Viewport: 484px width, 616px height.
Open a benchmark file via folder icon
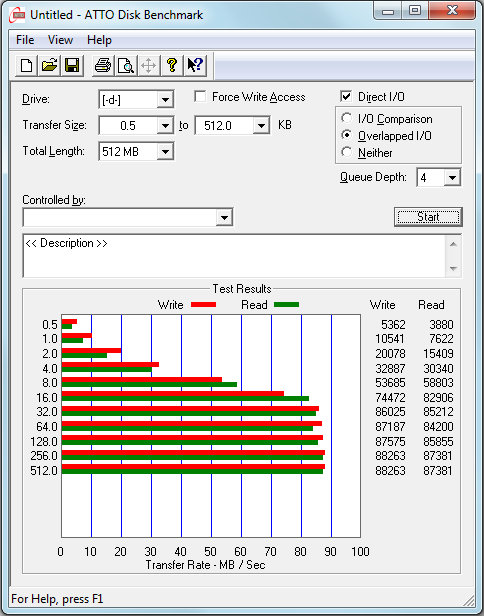pyautogui.click(x=49, y=65)
